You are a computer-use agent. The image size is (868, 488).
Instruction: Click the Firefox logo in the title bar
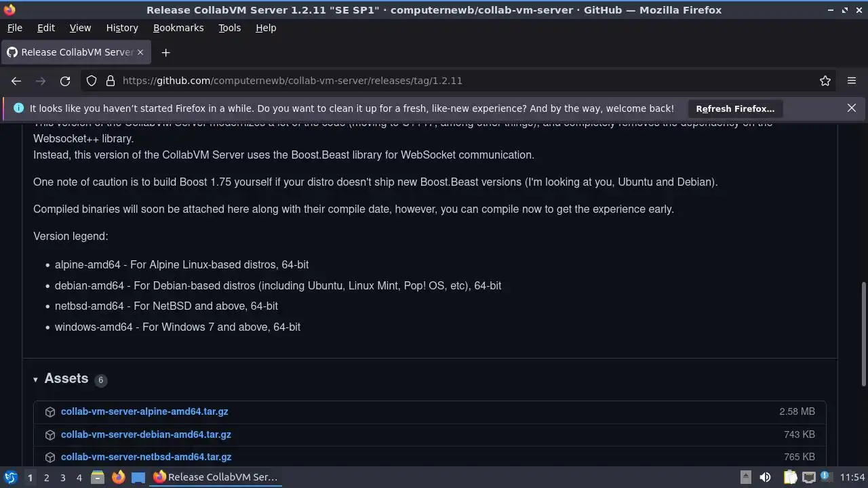tap(9, 9)
